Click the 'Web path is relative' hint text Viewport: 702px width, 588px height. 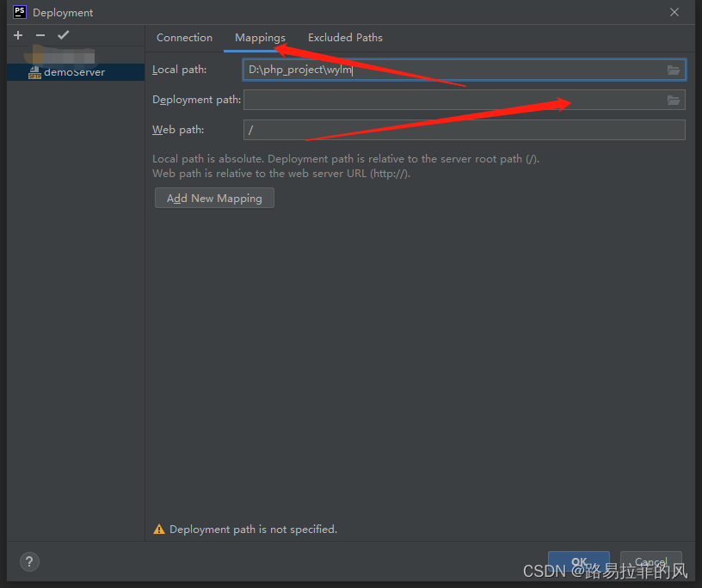click(x=281, y=174)
